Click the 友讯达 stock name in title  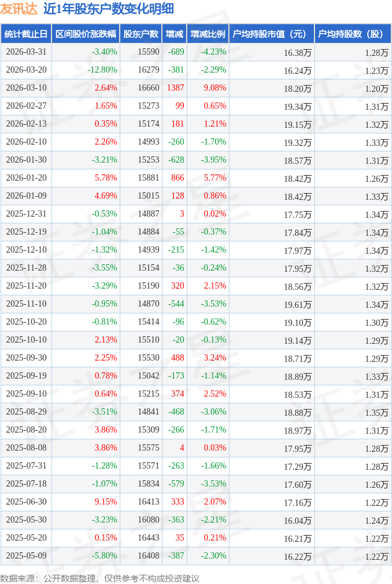tap(19, 9)
